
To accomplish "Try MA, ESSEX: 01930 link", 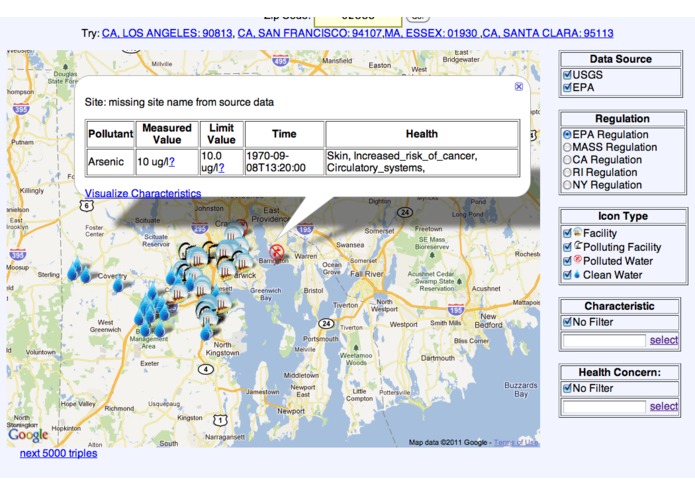I will 431,33.
